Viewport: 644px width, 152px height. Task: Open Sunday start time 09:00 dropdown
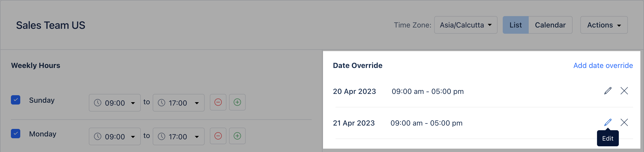point(115,103)
